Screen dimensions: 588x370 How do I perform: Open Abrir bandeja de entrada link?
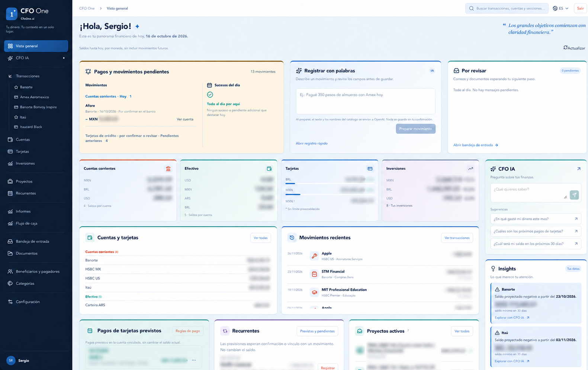(x=475, y=145)
